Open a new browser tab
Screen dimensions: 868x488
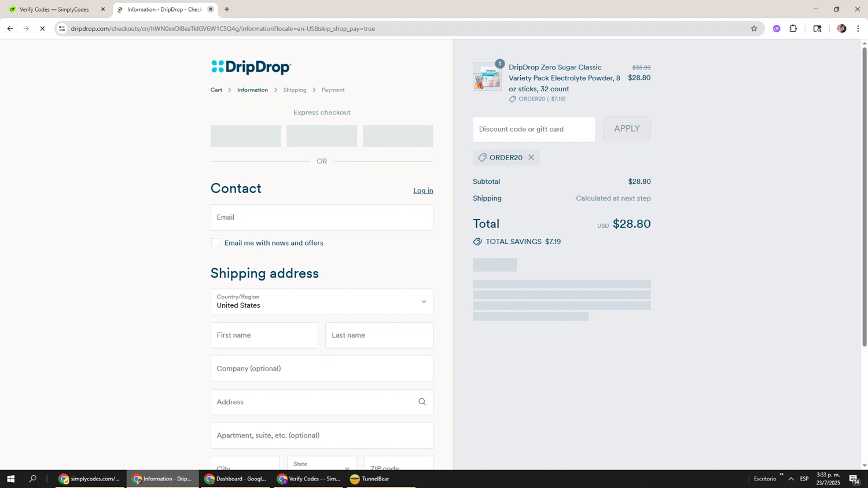[227, 9]
